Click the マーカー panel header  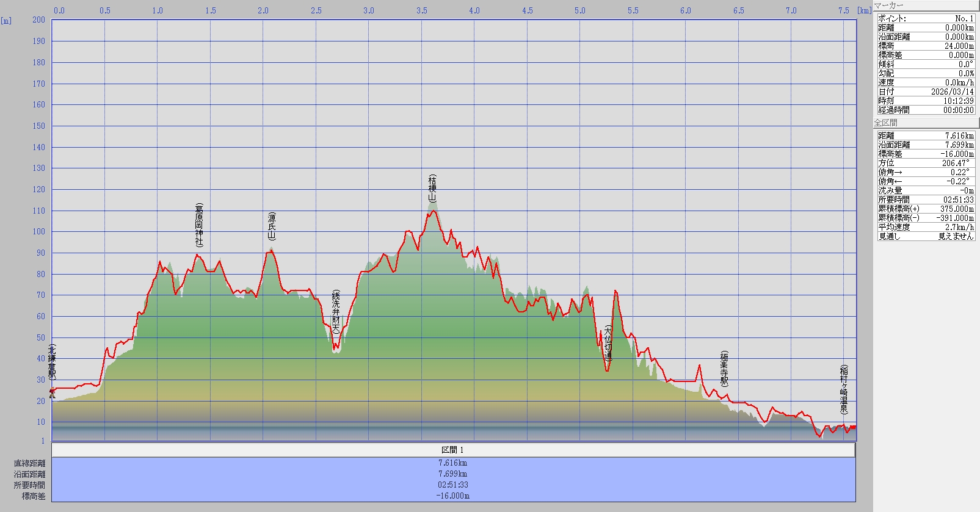(889, 5)
